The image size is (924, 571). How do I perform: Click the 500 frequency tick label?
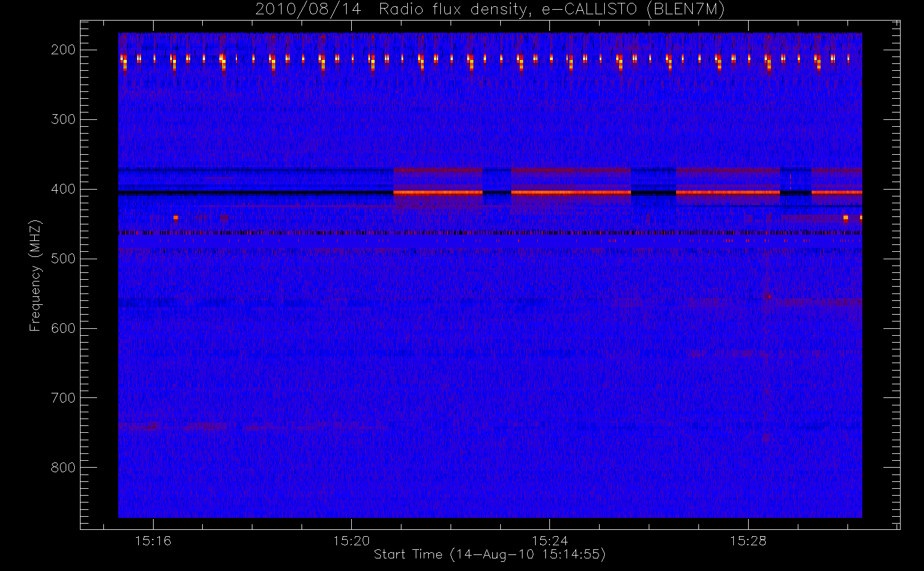pos(63,259)
